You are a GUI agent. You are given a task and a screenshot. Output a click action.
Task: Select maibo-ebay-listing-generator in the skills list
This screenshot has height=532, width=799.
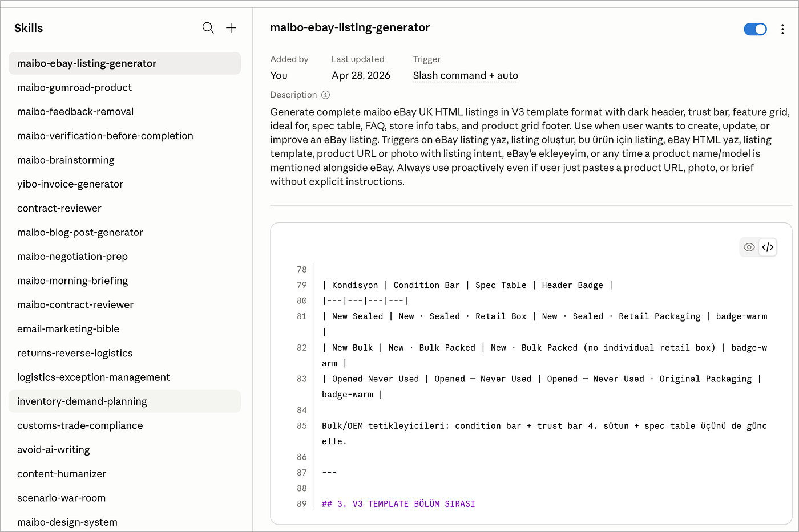(x=124, y=63)
